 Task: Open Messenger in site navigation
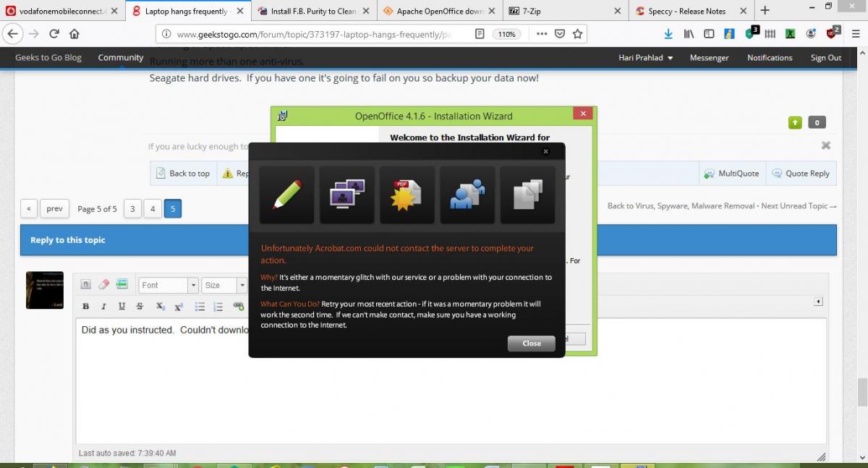(709, 58)
